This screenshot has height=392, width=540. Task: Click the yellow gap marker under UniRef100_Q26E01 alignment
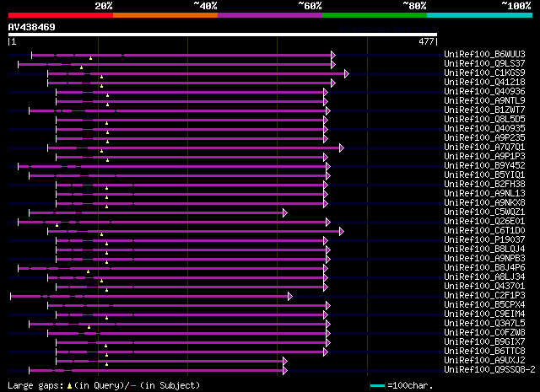click(57, 225)
